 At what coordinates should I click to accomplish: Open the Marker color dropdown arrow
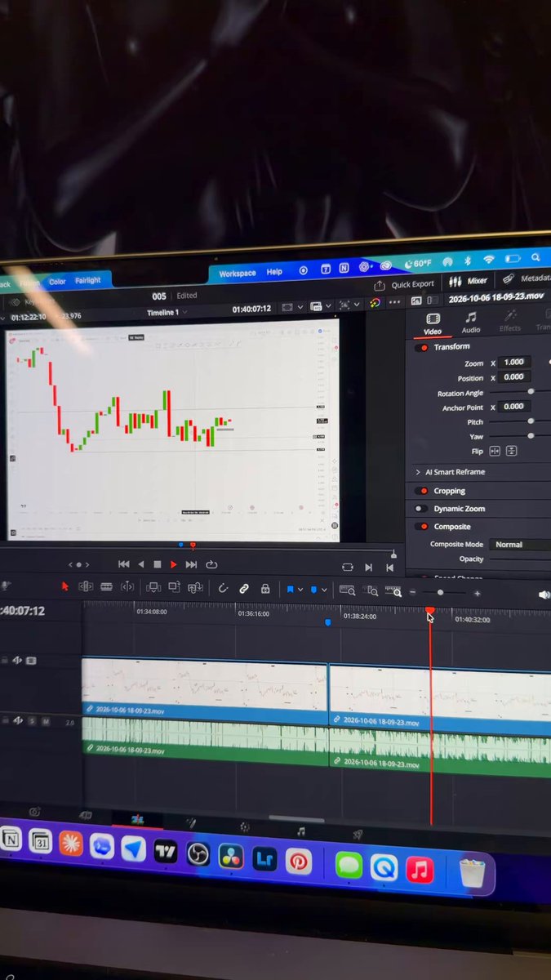coord(324,590)
